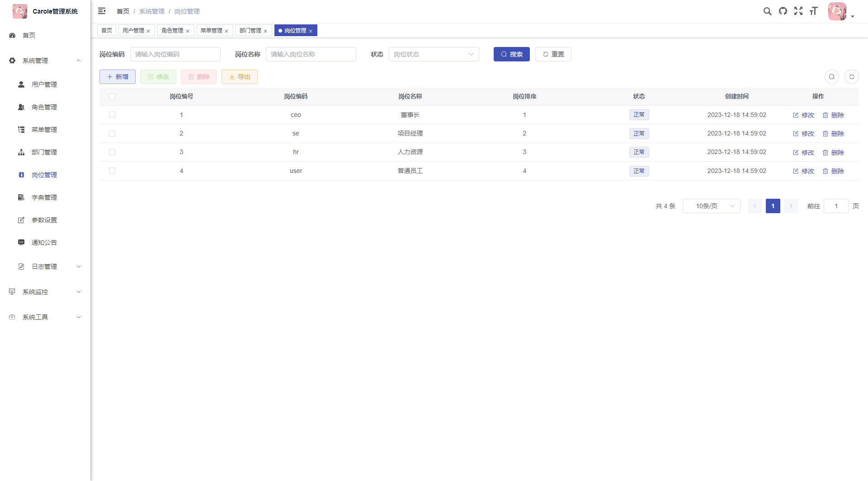Image resolution: width=868 pixels, height=481 pixels.
Task: Open the GitHub source icon
Action: point(783,11)
